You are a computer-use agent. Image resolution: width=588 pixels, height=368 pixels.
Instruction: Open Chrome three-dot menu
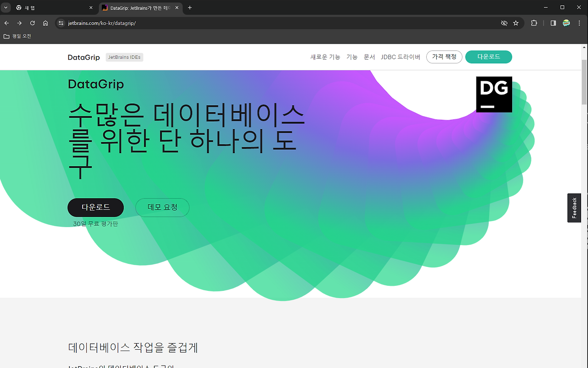click(579, 23)
